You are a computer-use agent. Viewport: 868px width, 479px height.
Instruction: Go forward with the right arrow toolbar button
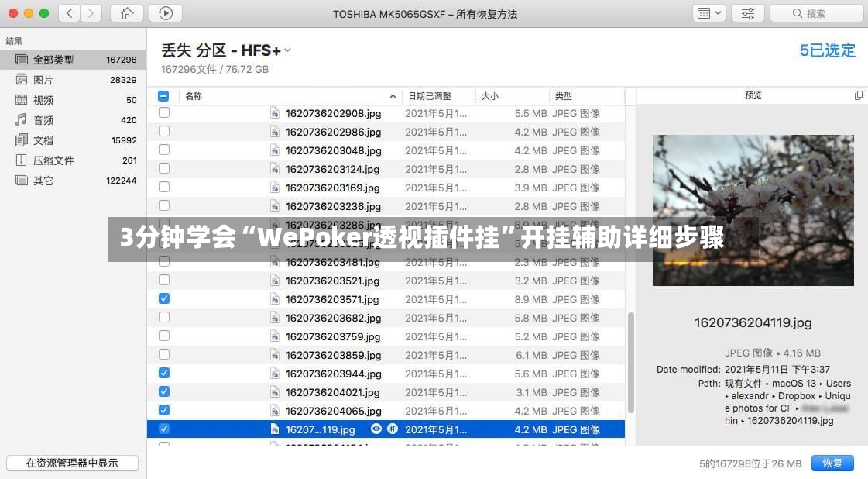91,12
